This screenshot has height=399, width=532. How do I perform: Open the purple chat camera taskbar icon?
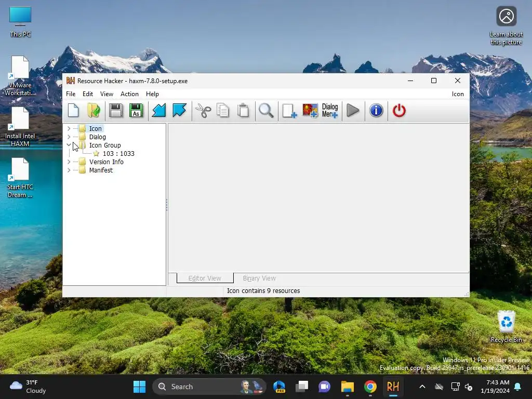(324, 387)
